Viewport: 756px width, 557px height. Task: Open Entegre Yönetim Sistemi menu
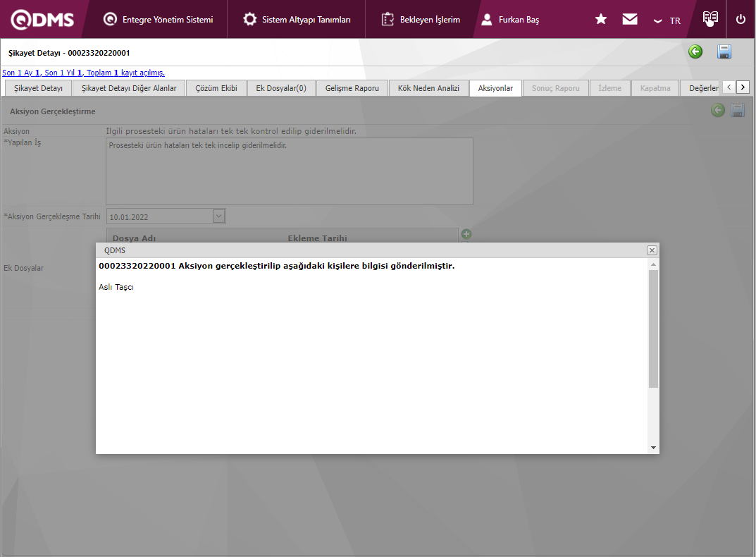pyautogui.click(x=158, y=19)
